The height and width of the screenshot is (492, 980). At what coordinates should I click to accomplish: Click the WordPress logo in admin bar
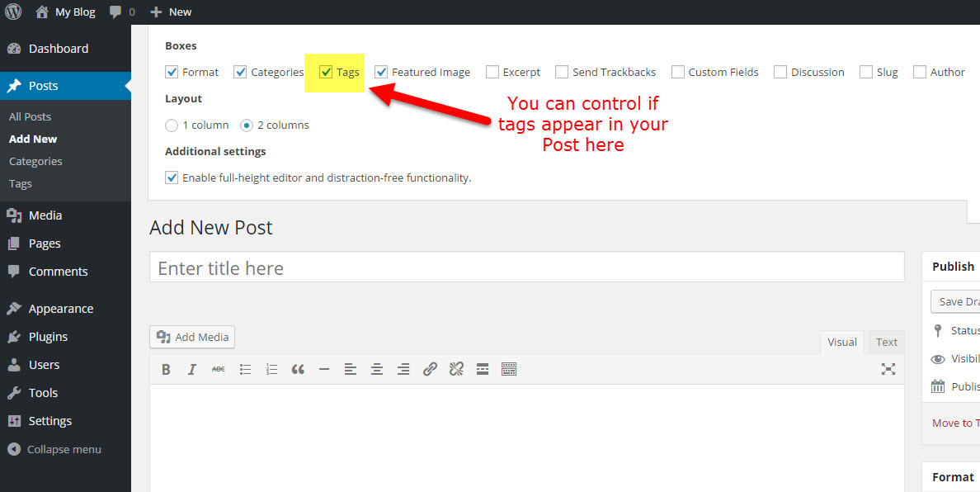(13, 12)
